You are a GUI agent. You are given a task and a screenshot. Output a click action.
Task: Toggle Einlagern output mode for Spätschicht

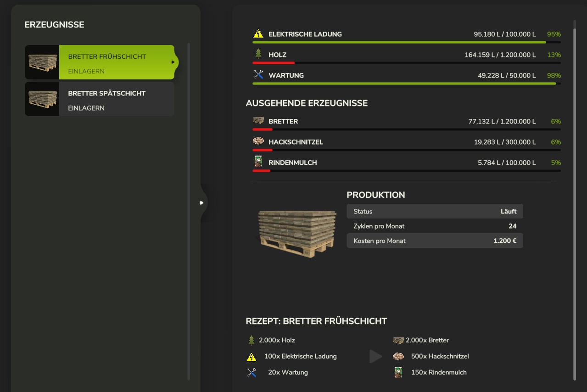(x=86, y=108)
